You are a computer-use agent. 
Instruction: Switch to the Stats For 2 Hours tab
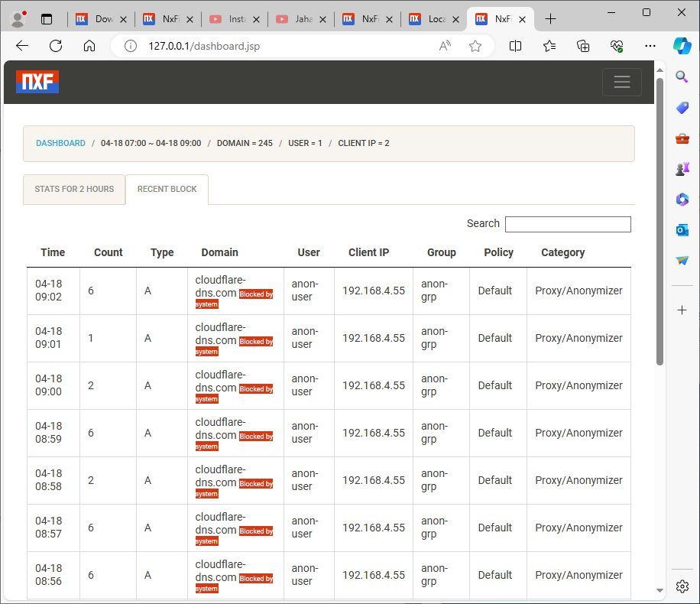click(74, 189)
